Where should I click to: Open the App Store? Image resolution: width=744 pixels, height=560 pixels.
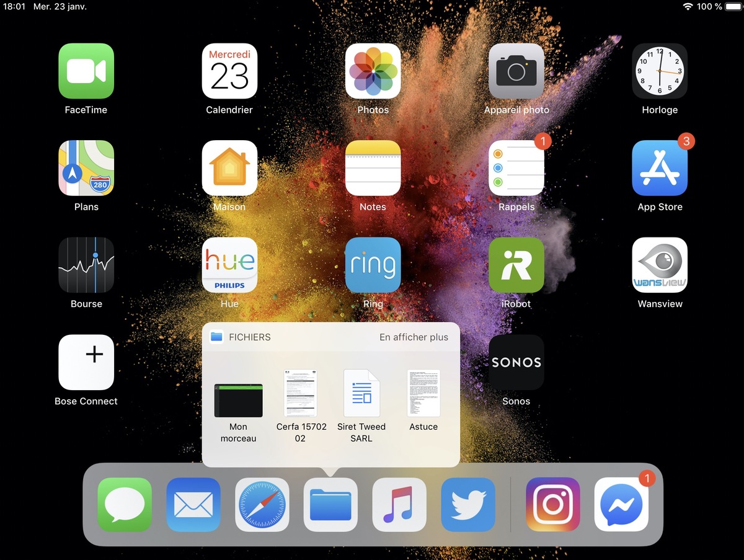coord(660,168)
